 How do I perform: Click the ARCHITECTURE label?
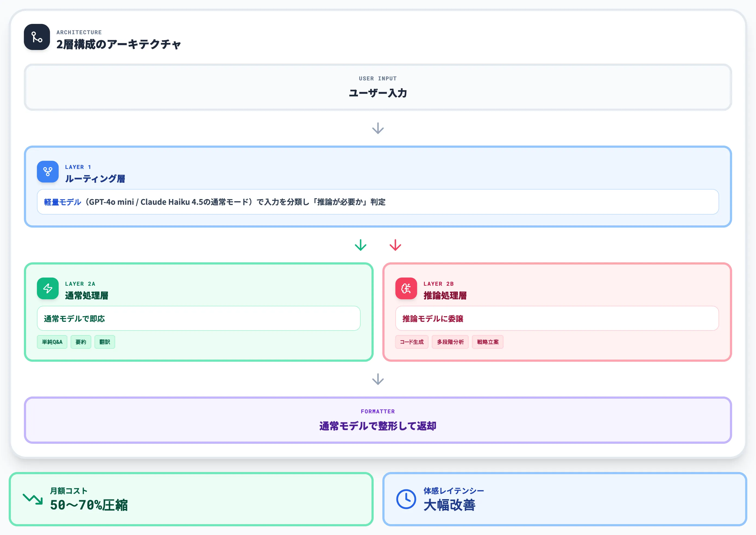pos(79,32)
